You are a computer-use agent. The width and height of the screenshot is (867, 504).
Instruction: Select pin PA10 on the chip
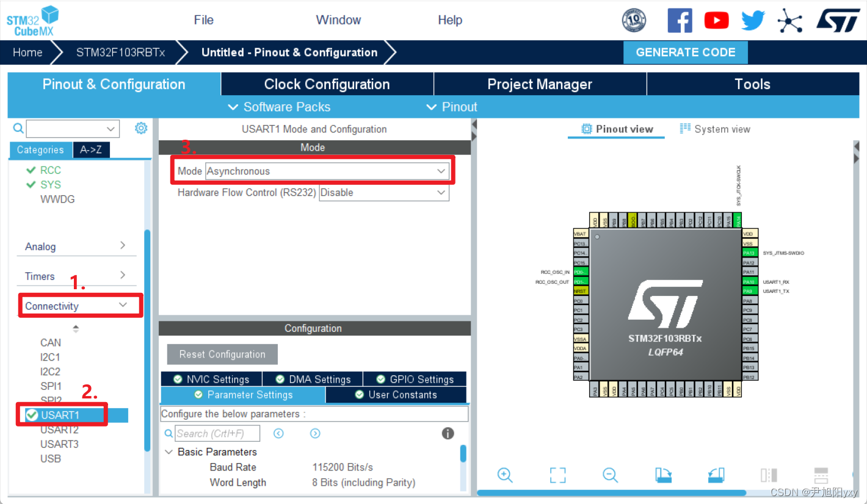[749, 282]
